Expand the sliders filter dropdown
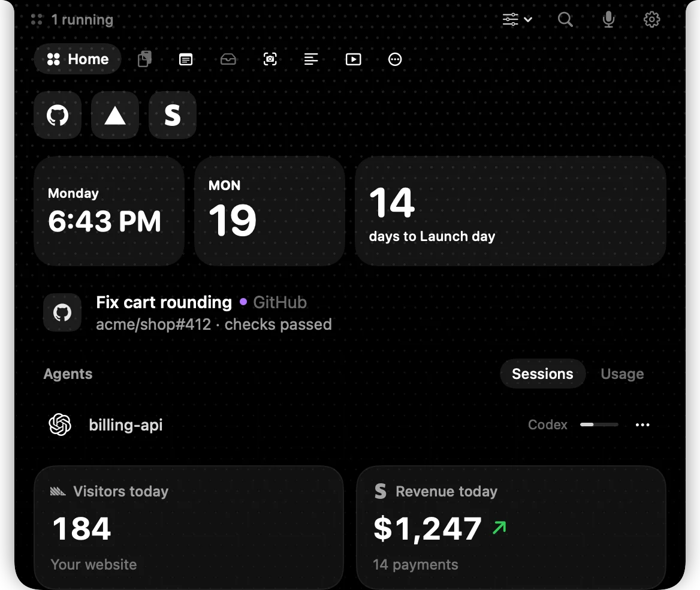 click(517, 19)
